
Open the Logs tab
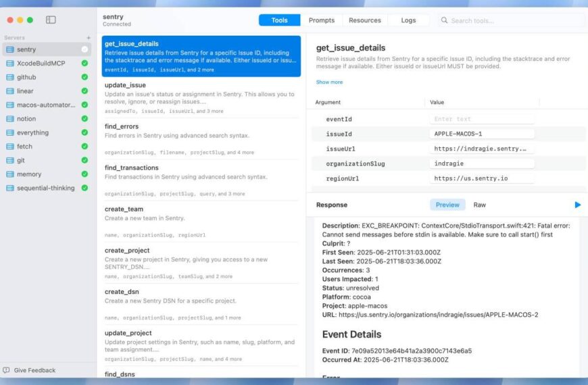pyautogui.click(x=408, y=20)
